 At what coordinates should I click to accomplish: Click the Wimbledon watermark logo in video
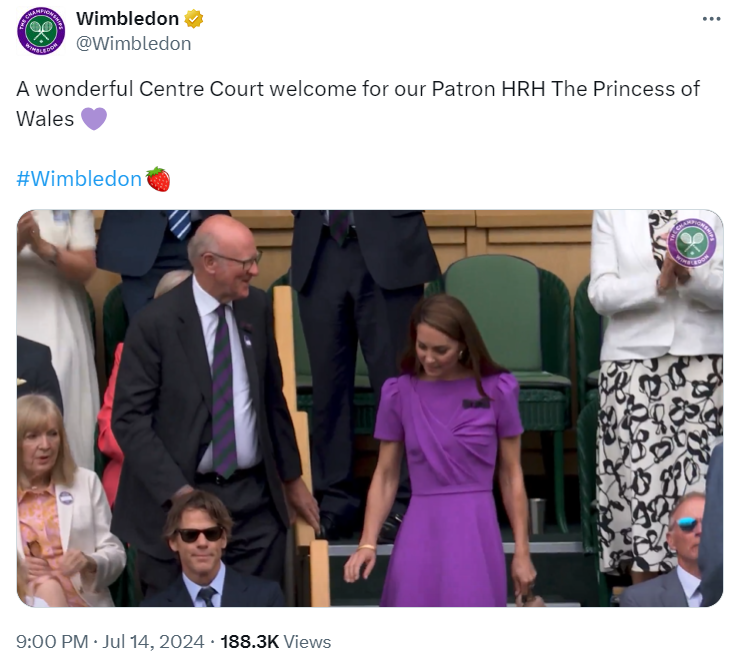(x=691, y=242)
